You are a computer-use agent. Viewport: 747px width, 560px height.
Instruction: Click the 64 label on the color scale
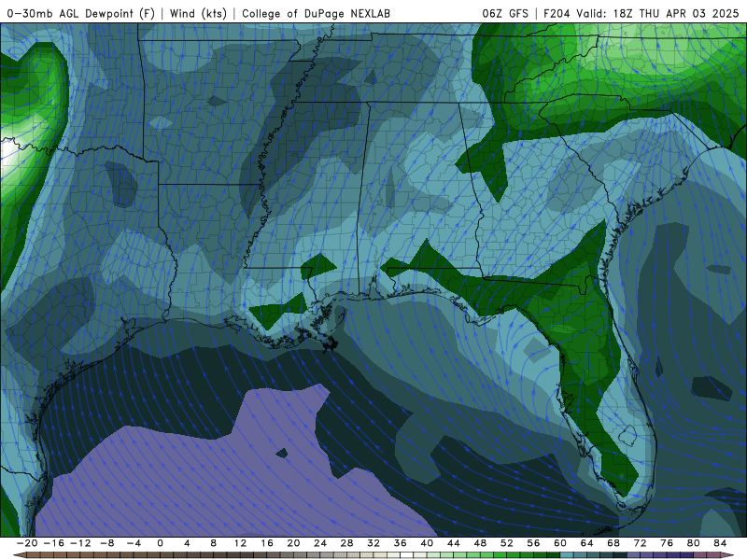pyautogui.click(x=587, y=543)
